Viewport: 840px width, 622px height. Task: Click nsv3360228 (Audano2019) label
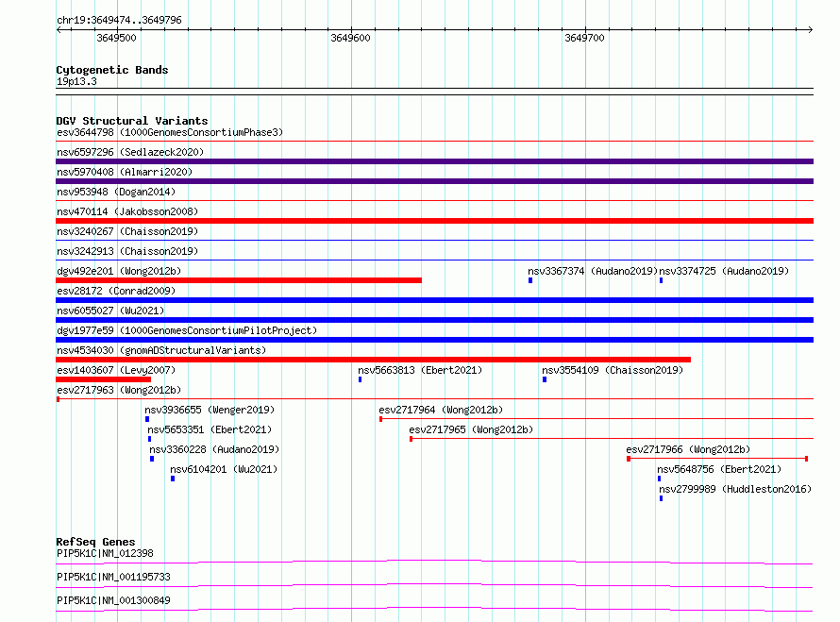[x=214, y=449]
